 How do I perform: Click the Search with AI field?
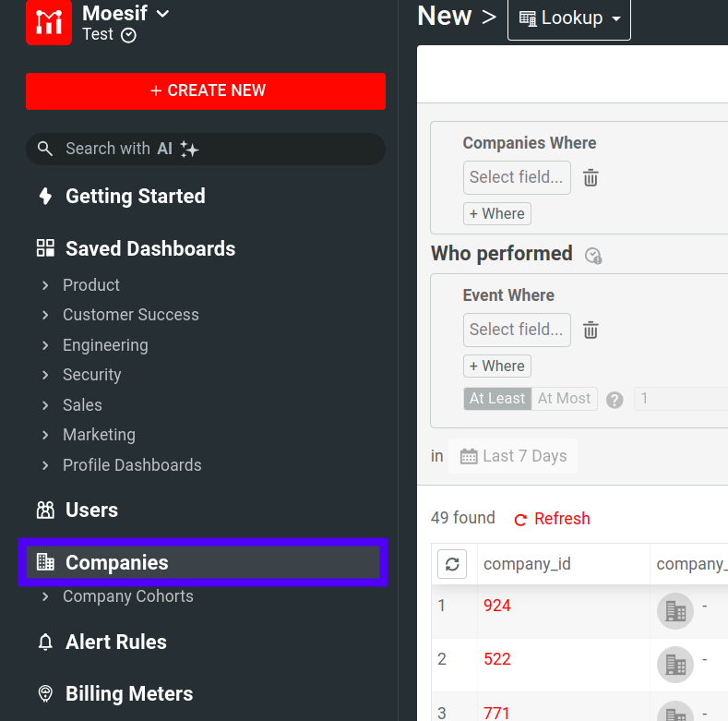pyautogui.click(x=205, y=149)
